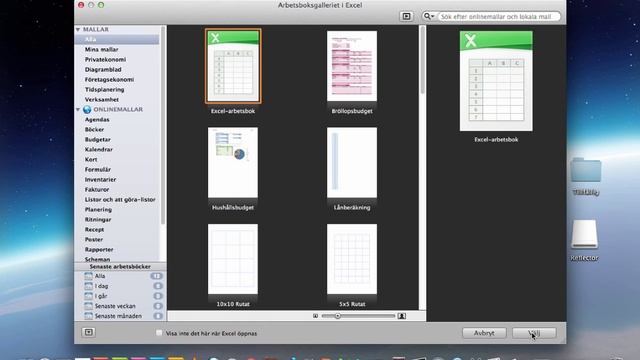Select the Bröllopsbudget template thumbnail
640x360 pixels.
coord(352,66)
